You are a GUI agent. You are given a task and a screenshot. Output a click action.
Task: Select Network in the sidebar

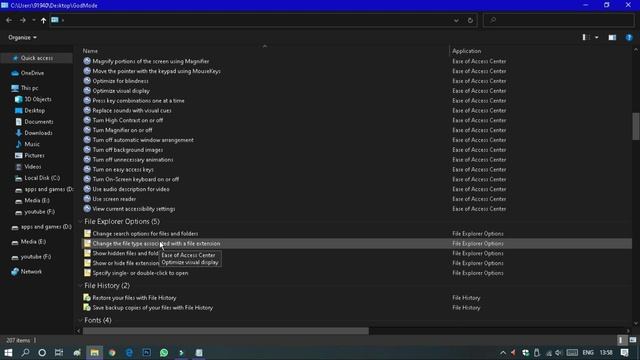[31, 271]
